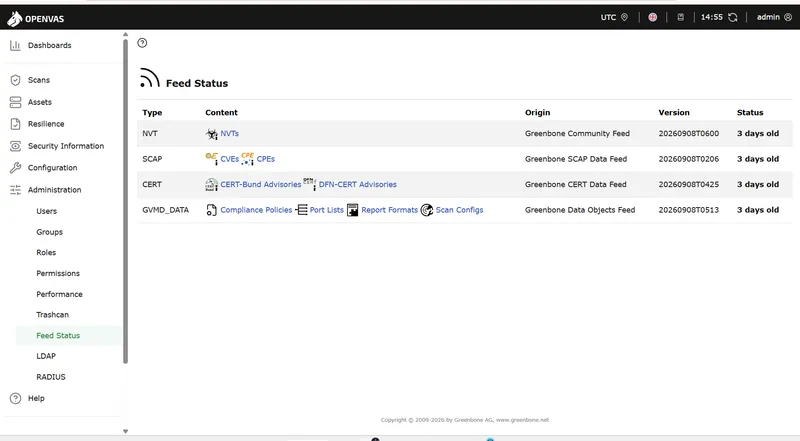Click the CPEs feed icon
The height and width of the screenshot is (441, 800).
pyautogui.click(x=247, y=159)
